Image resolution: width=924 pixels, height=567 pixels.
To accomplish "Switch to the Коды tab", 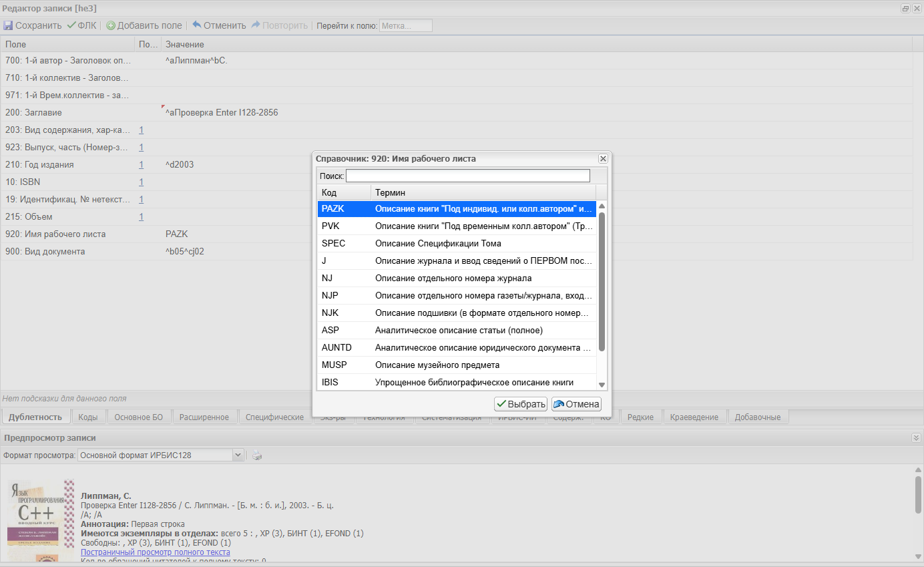I will [88, 417].
